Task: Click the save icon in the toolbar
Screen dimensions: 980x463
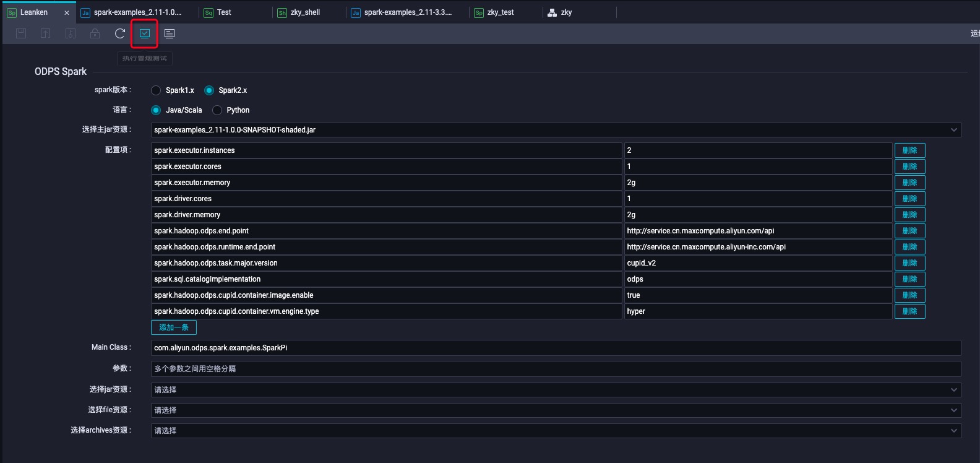Action: point(21,33)
